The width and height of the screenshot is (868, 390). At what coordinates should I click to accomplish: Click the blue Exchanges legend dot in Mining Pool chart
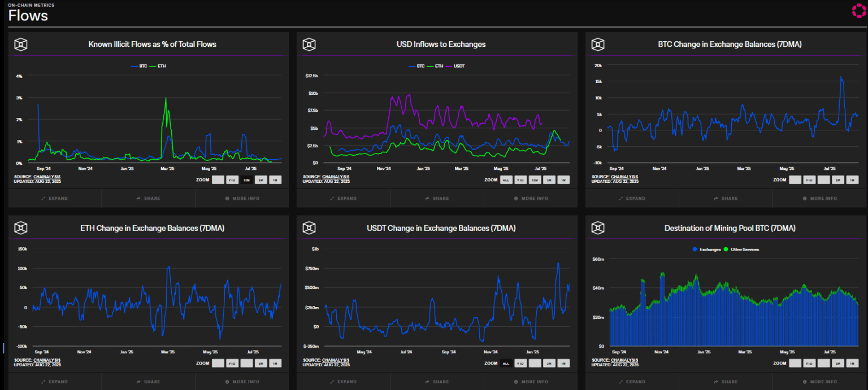point(695,249)
